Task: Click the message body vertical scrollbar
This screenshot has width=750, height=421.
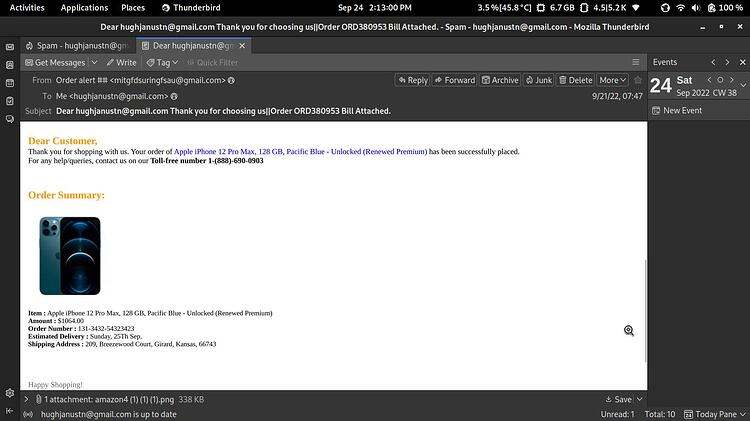Action: [645, 311]
